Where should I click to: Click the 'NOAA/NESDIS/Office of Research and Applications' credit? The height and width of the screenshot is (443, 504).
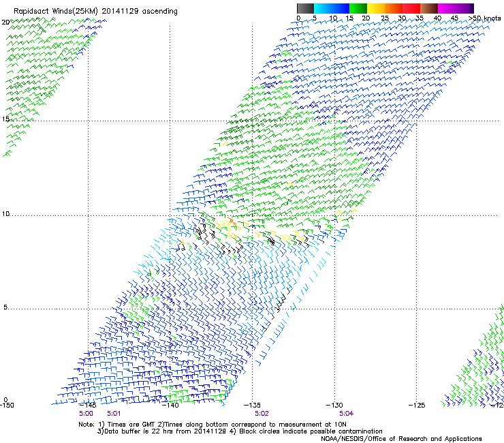401,439
